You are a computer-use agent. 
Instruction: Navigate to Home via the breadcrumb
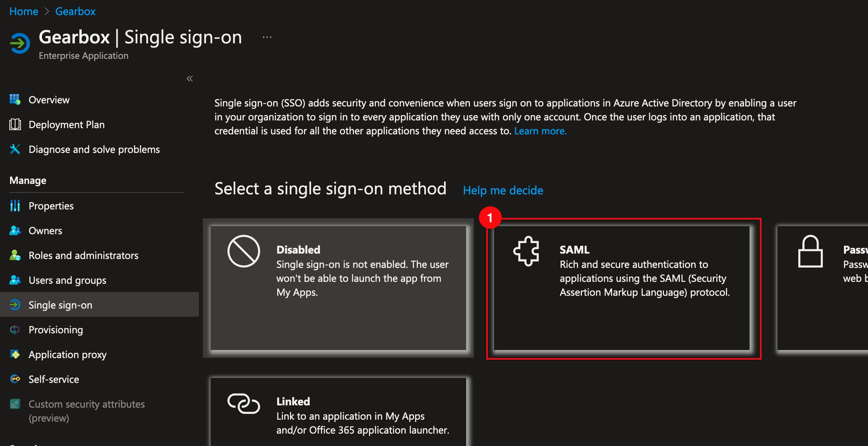[x=24, y=11]
